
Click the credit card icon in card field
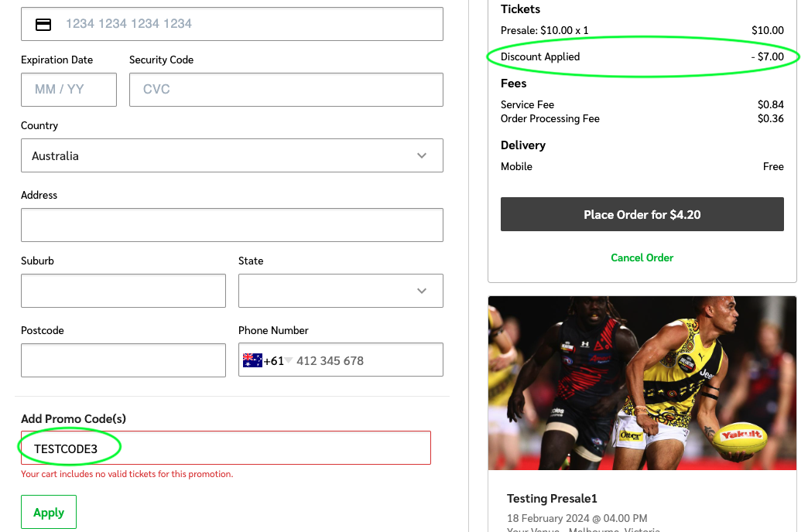pyautogui.click(x=44, y=24)
